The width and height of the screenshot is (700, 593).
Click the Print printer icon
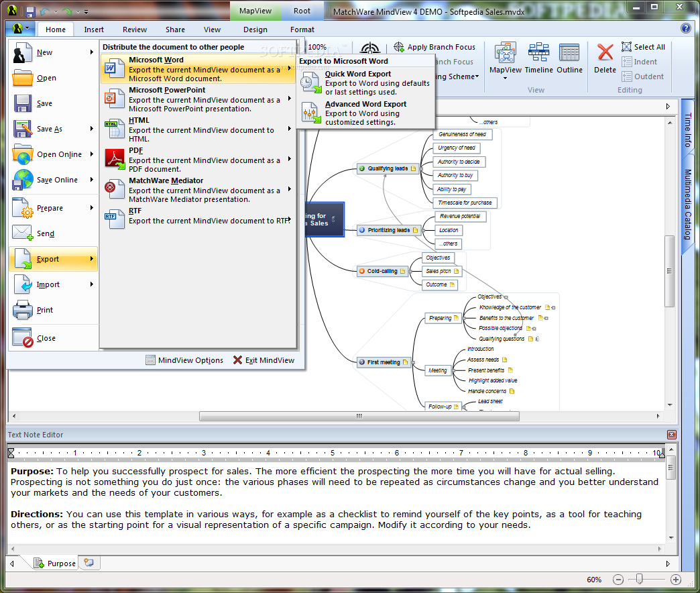22,310
